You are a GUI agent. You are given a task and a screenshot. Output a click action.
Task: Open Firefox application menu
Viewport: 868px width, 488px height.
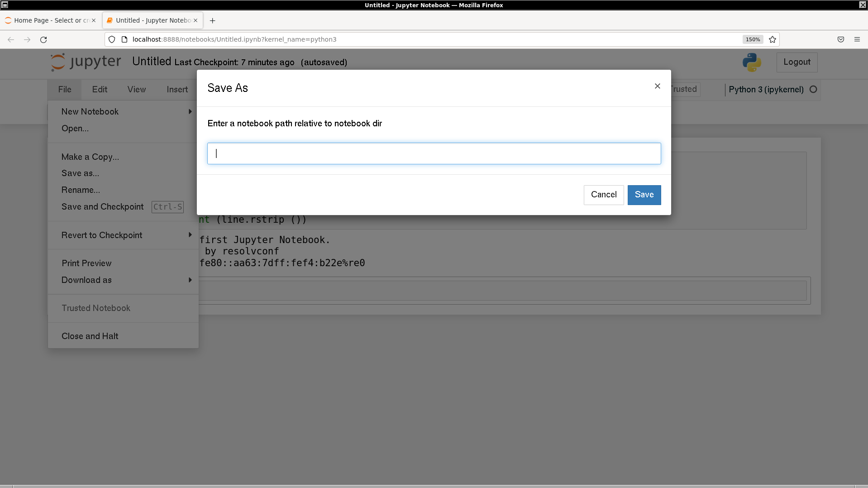[x=857, y=39]
